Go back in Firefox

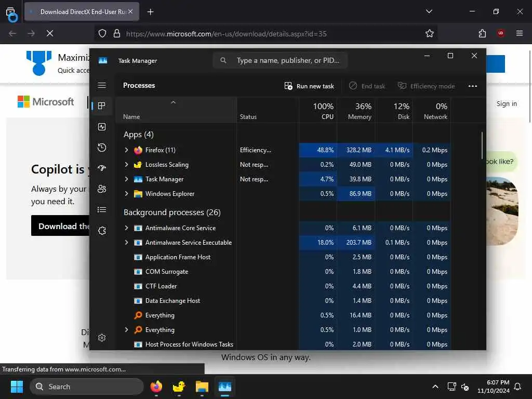click(x=12, y=33)
